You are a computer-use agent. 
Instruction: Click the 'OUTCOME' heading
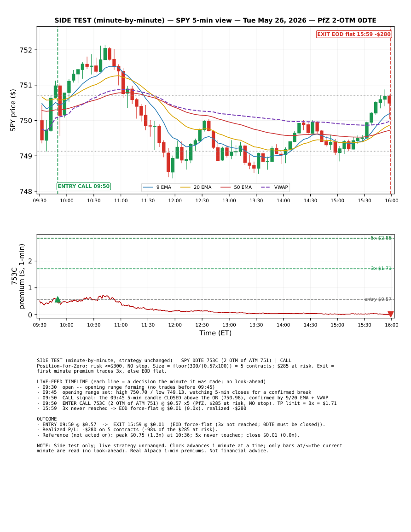click(47, 419)
